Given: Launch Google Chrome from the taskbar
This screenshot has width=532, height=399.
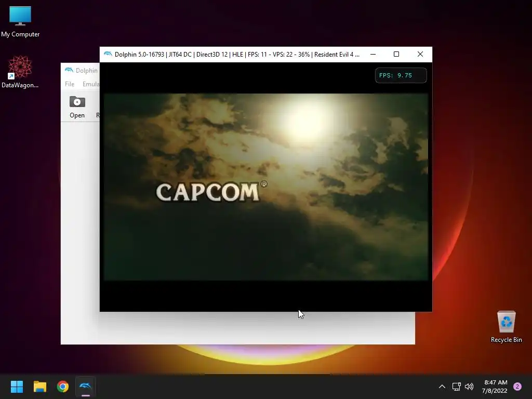Looking at the screenshot, I should click(63, 387).
